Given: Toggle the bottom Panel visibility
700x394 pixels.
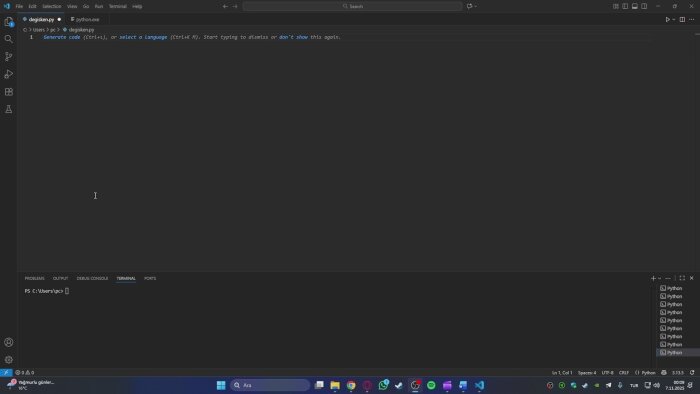Looking at the screenshot, I should click(634, 6).
